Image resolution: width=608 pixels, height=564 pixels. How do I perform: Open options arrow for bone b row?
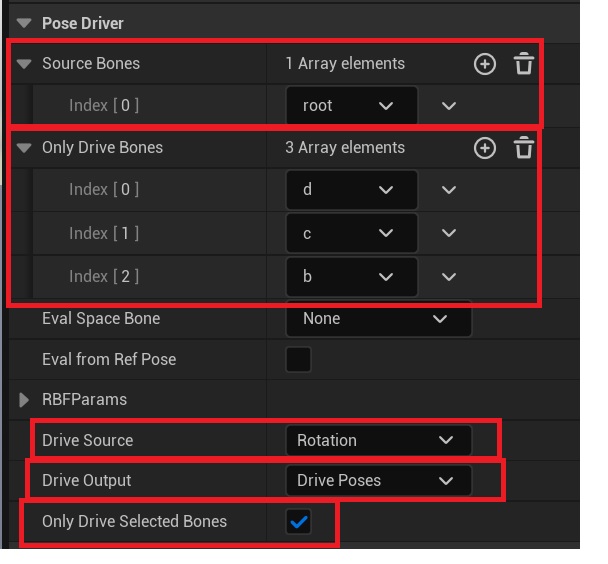(448, 277)
